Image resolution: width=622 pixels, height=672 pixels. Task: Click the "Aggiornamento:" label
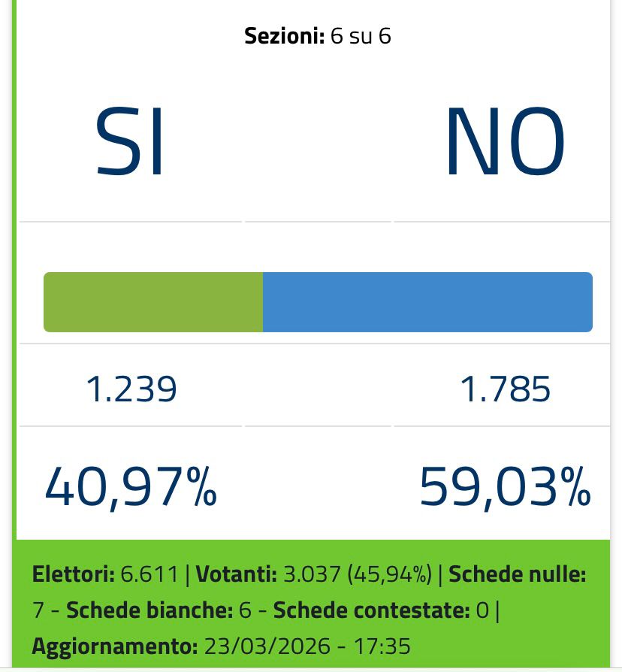point(110,646)
